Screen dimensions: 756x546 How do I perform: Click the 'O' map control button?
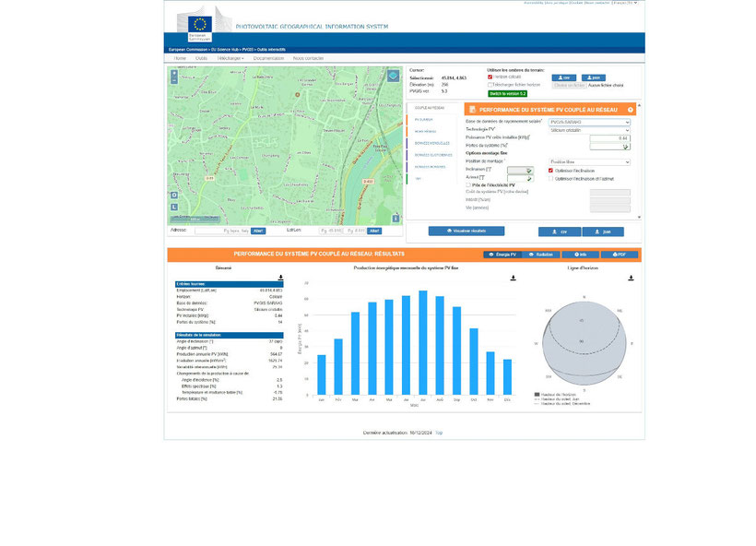[x=174, y=196]
